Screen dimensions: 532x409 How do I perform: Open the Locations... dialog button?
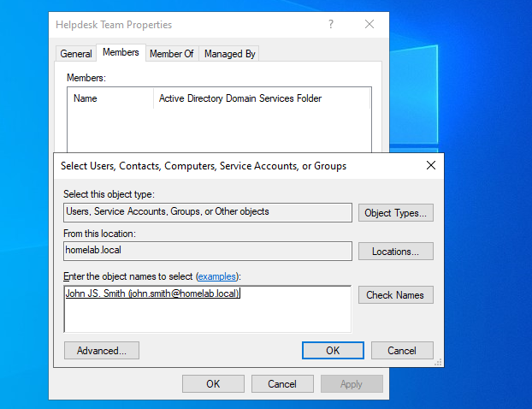pyautogui.click(x=396, y=252)
